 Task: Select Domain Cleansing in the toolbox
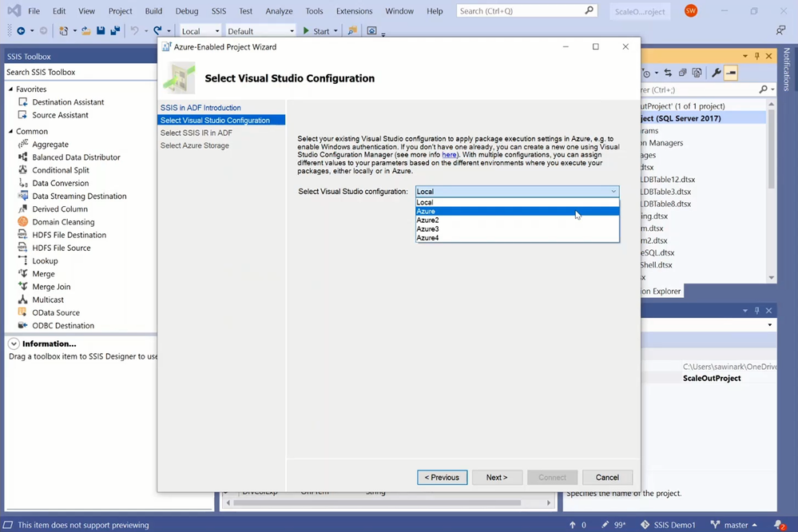pos(63,222)
